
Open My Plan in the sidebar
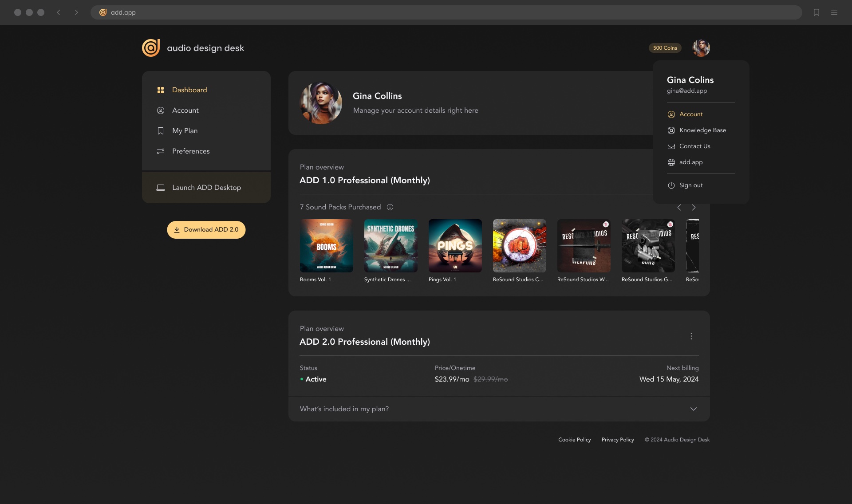pos(185,131)
